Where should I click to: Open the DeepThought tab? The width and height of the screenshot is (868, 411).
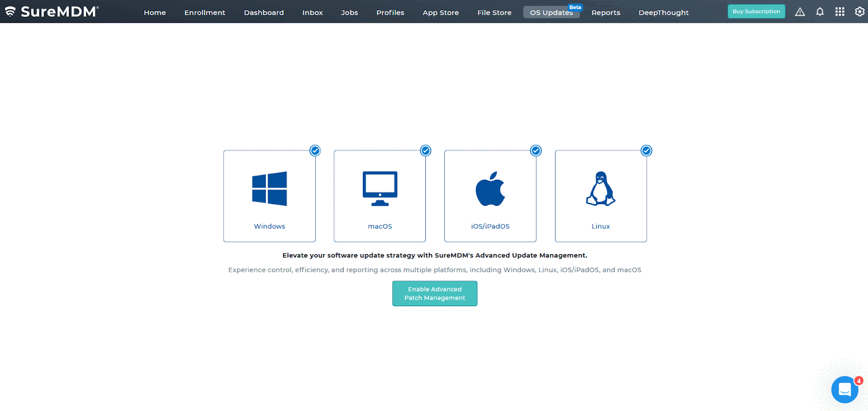click(x=663, y=12)
